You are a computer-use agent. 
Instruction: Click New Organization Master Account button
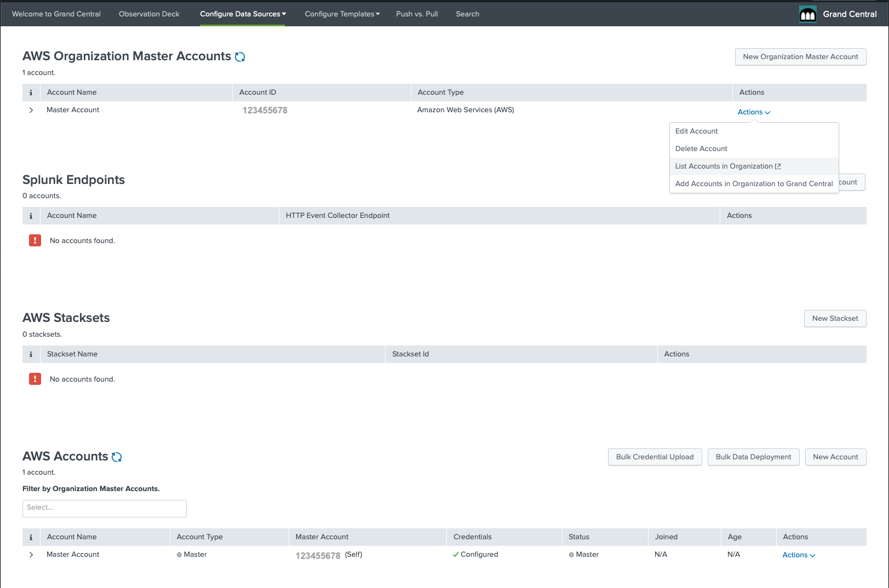[800, 57]
